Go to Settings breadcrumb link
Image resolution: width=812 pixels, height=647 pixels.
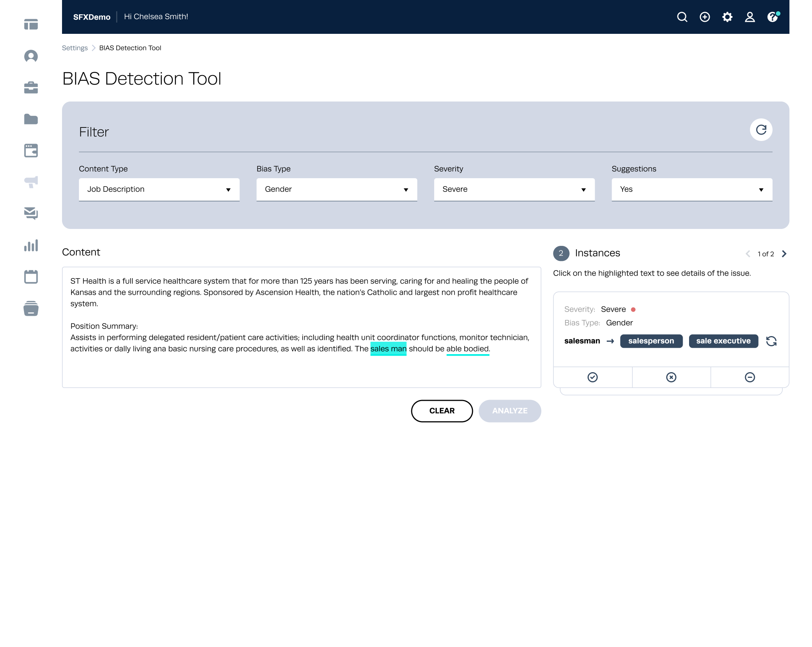pos(74,48)
